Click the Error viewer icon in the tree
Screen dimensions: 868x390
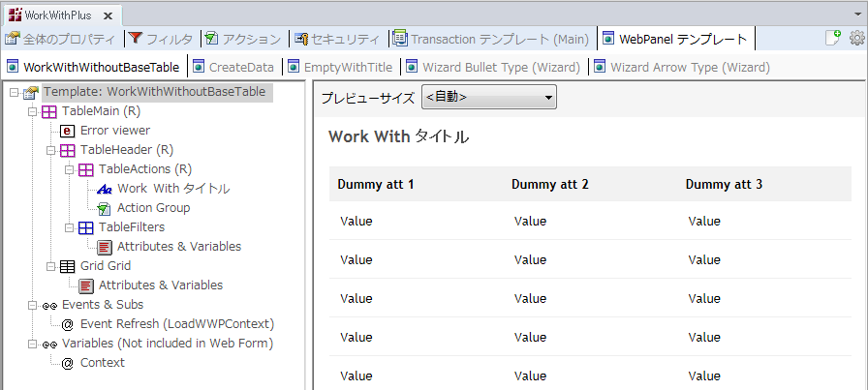point(68,131)
